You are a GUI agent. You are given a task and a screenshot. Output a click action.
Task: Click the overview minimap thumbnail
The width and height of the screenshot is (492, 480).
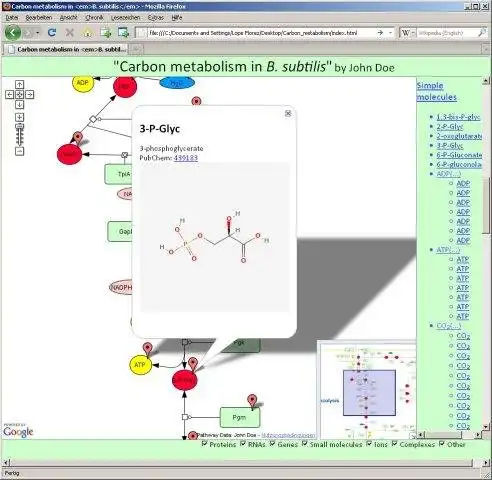click(x=367, y=389)
